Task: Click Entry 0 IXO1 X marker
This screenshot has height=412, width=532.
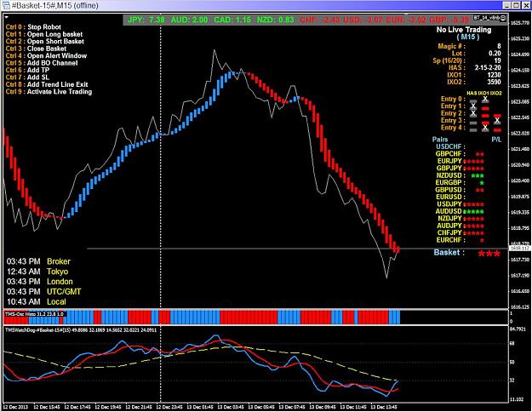Action: click(x=485, y=99)
